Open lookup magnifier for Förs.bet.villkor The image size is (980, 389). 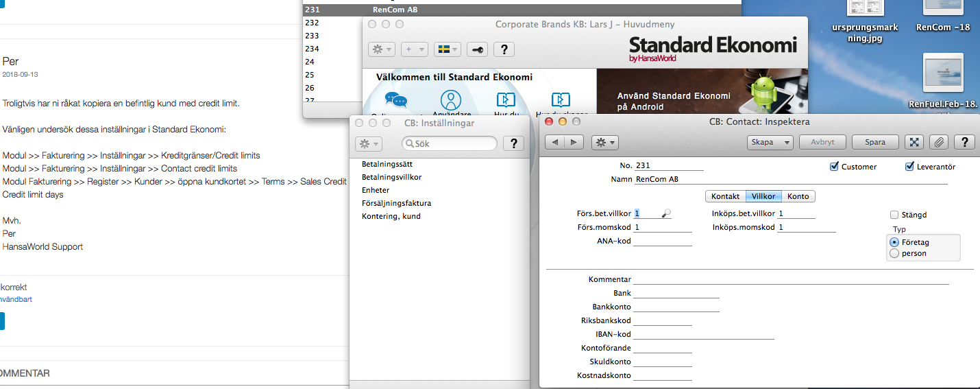point(665,214)
